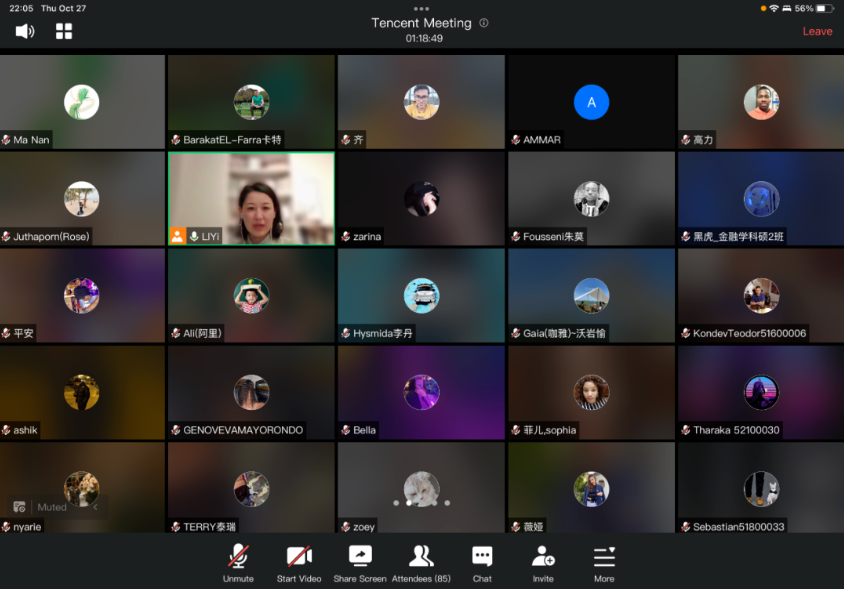Switch layout with the grid view icon
This screenshot has height=589, width=844.
pos(64,31)
